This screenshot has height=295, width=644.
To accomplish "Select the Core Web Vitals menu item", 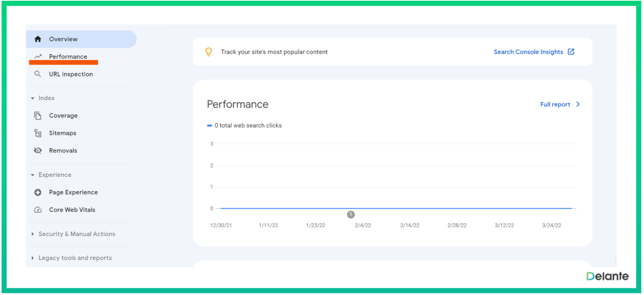I will point(72,210).
